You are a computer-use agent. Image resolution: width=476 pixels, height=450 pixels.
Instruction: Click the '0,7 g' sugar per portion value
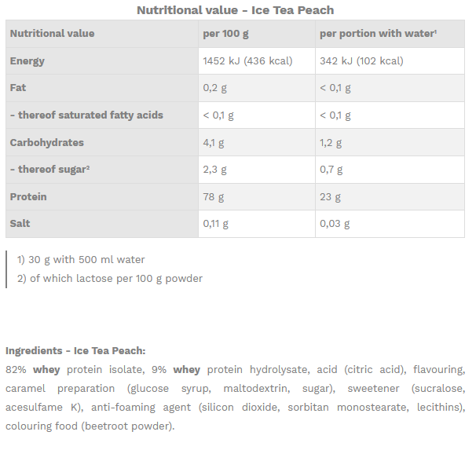click(x=331, y=170)
